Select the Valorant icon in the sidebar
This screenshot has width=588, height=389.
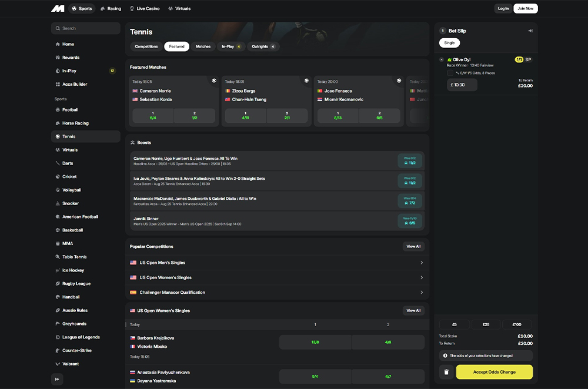[58, 364]
